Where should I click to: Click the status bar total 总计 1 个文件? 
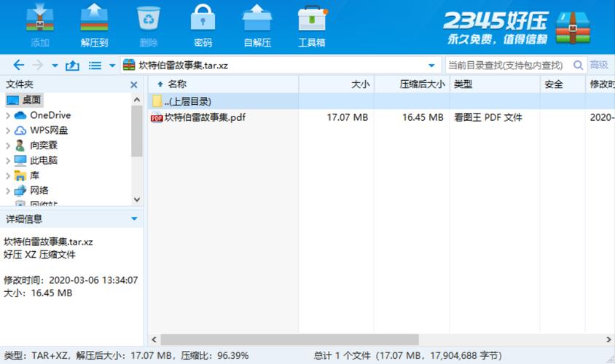tap(342, 356)
